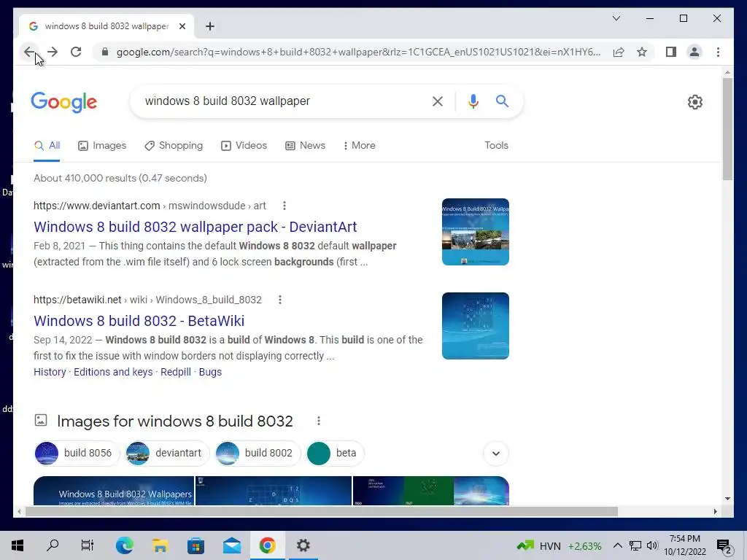Clear the search box text
This screenshot has height=560, width=747.
[x=438, y=101]
